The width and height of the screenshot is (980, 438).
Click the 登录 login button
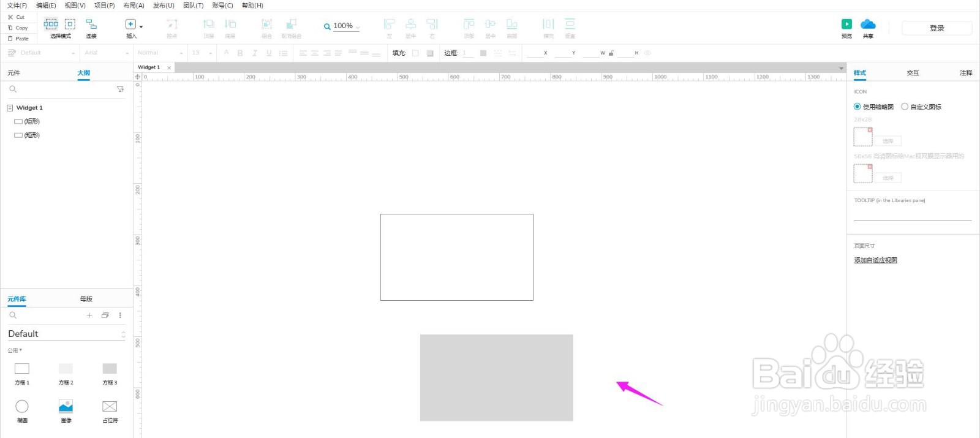(x=937, y=28)
